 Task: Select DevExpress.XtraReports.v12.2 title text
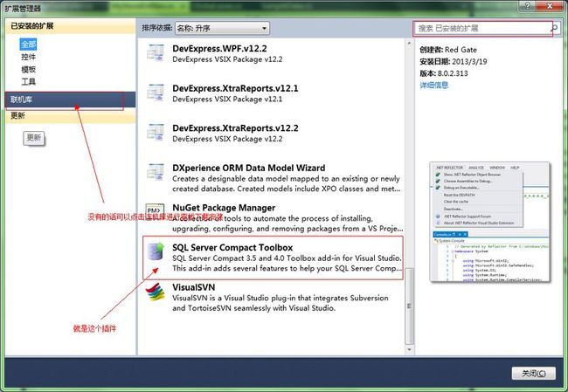(x=235, y=128)
